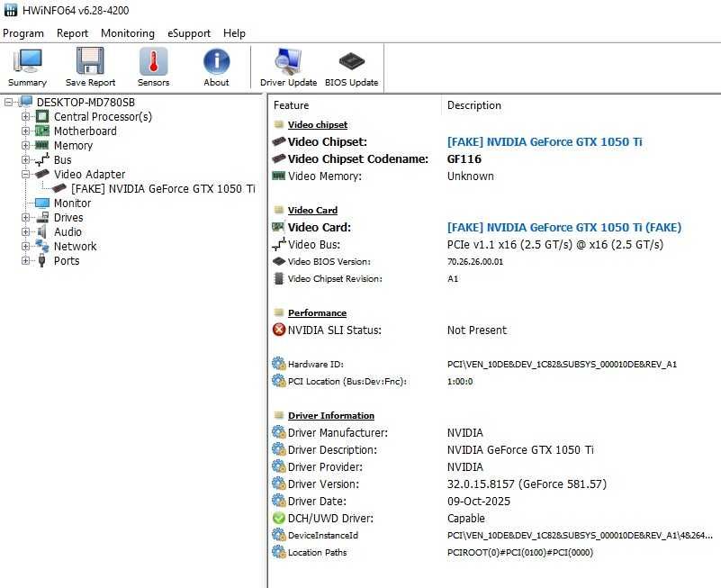Image resolution: width=721 pixels, height=588 pixels.
Task: Click the DeviceInstanceId row label
Action: point(323,535)
